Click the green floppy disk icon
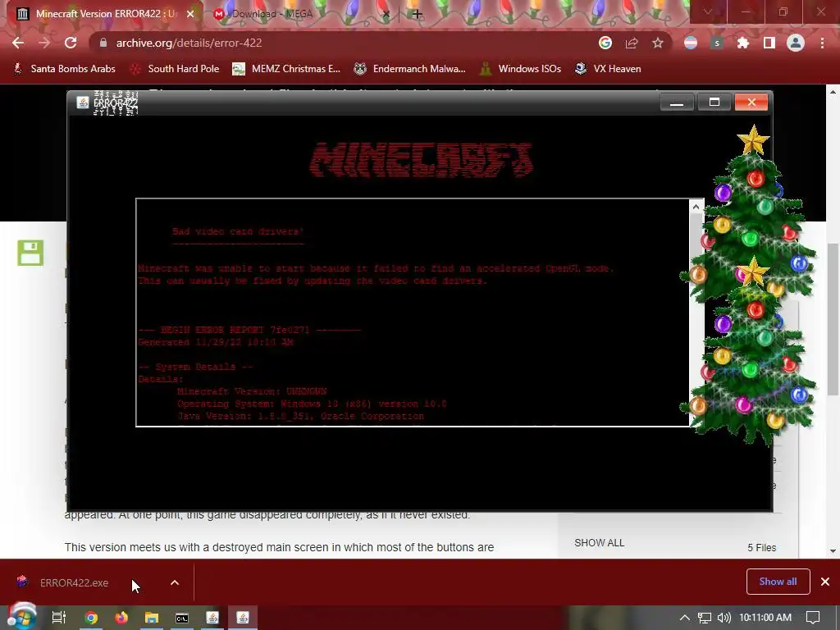The image size is (840, 630). point(30,253)
